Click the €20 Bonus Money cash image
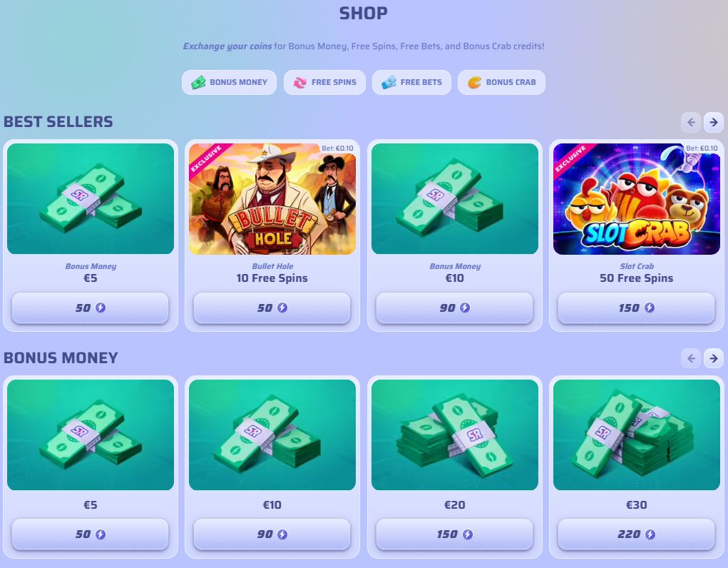Screen dimensions: 728x568 pos(455,435)
